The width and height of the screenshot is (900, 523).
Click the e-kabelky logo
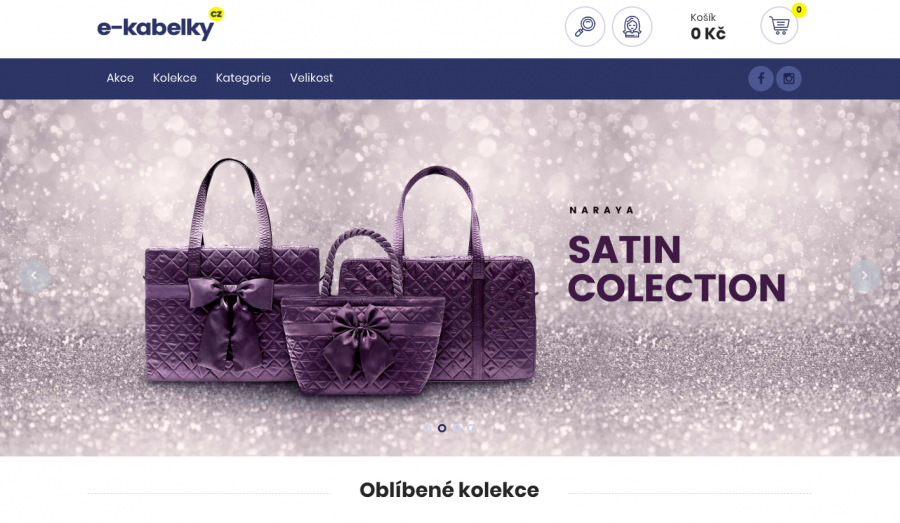160,25
